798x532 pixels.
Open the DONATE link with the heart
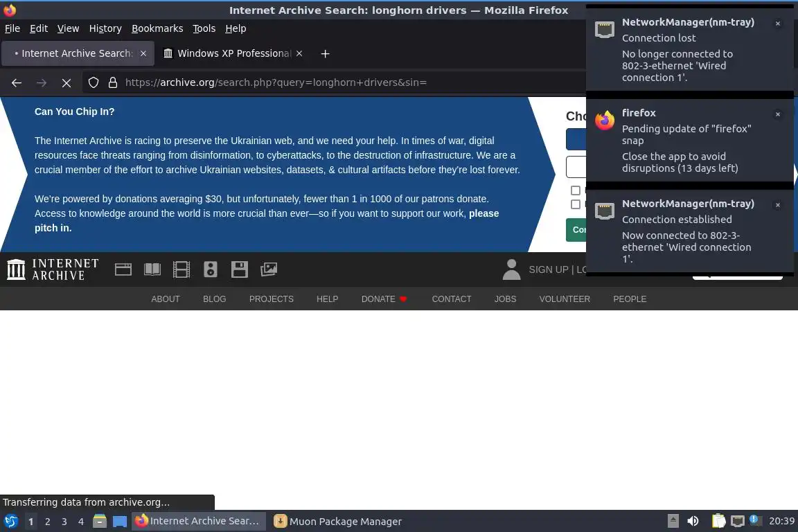pos(384,299)
